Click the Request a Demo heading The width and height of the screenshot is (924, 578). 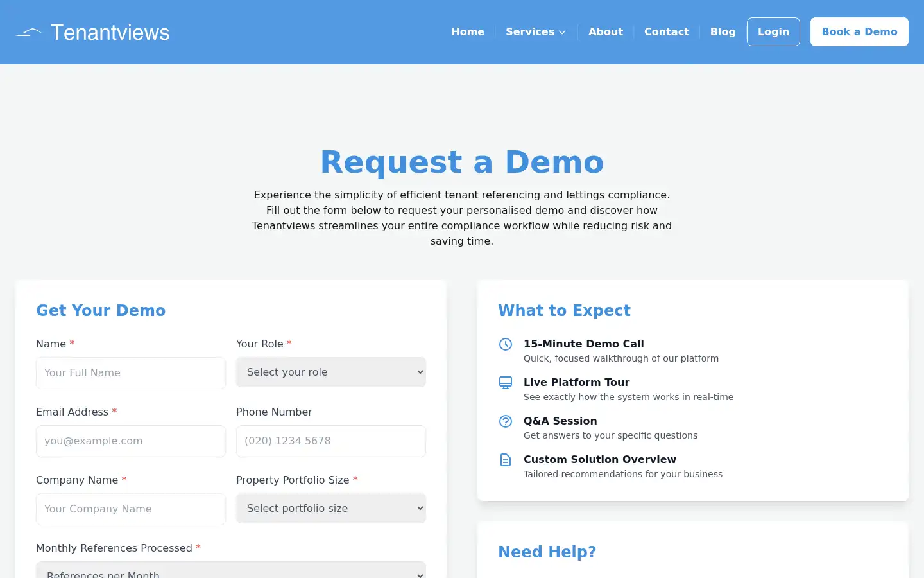click(x=462, y=162)
